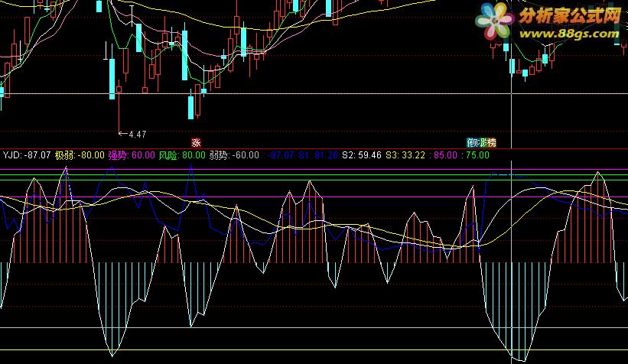Click the red 涨 info marker
This screenshot has height=364, width=628.
click(196, 142)
